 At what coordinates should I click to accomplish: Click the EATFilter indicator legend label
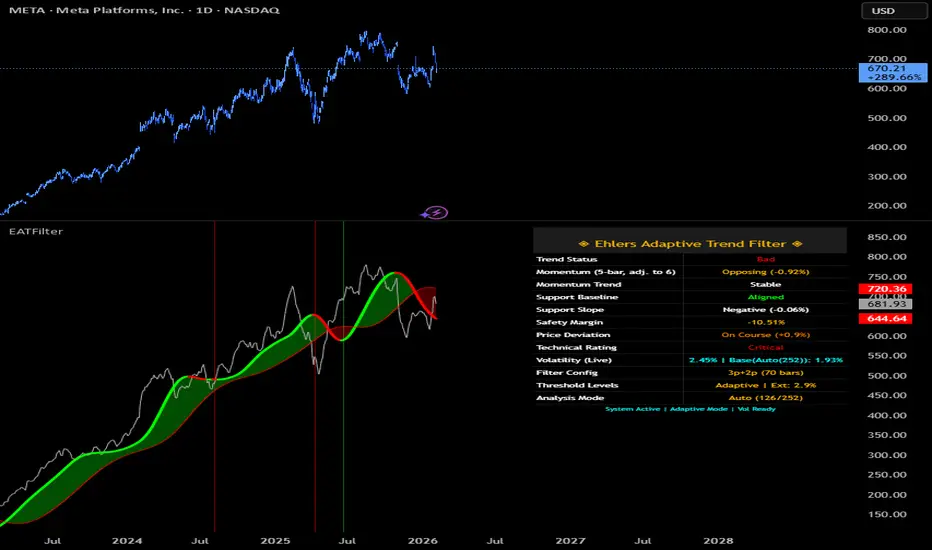tap(30, 231)
